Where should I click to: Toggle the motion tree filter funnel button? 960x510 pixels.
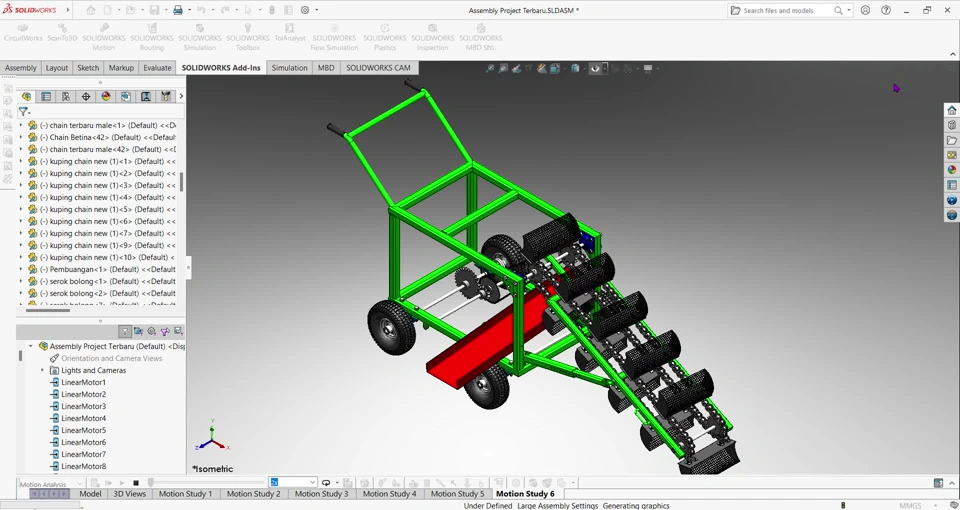coord(125,331)
